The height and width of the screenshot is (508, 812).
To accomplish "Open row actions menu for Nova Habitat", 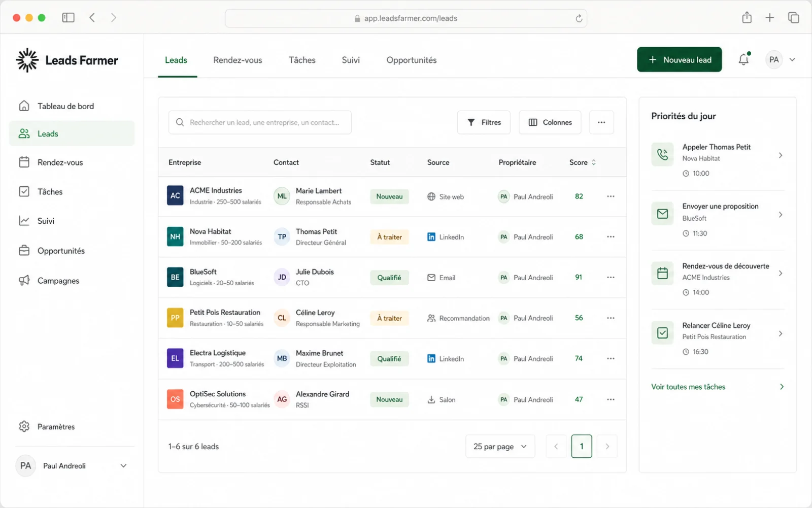I will (x=611, y=237).
